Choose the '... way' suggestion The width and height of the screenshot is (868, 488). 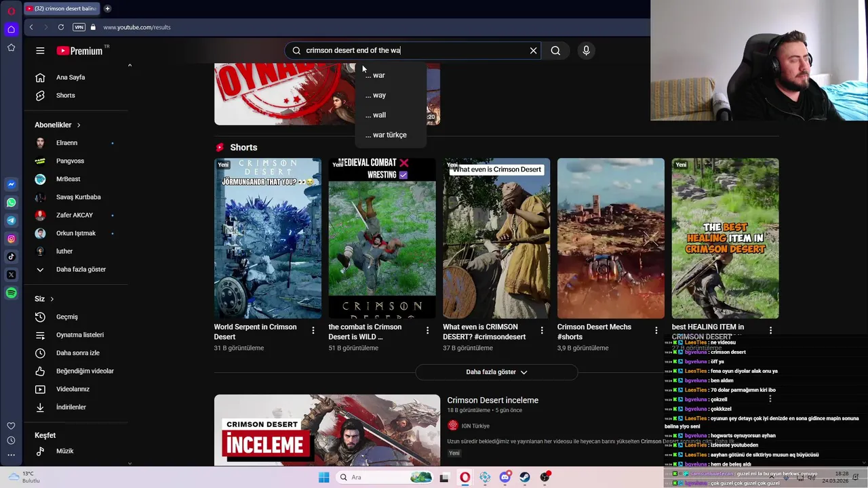click(x=391, y=95)
